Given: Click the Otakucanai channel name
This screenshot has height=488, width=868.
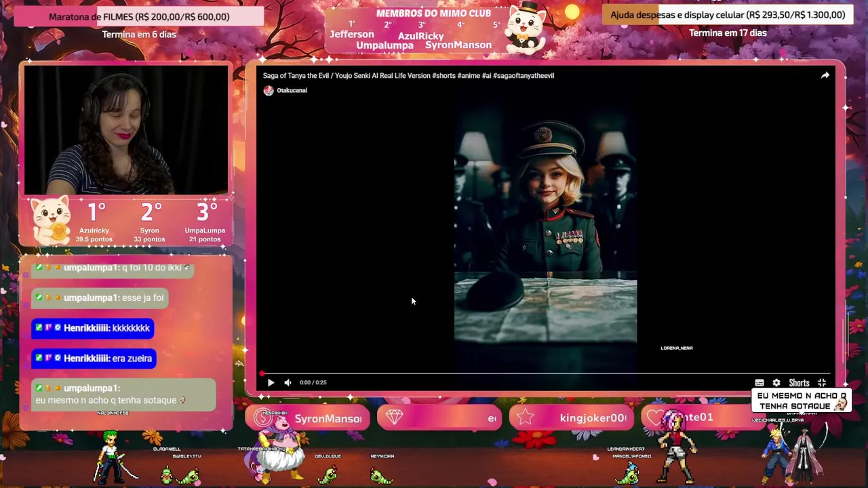Looking at the screenshot, I should coord(292,90).
